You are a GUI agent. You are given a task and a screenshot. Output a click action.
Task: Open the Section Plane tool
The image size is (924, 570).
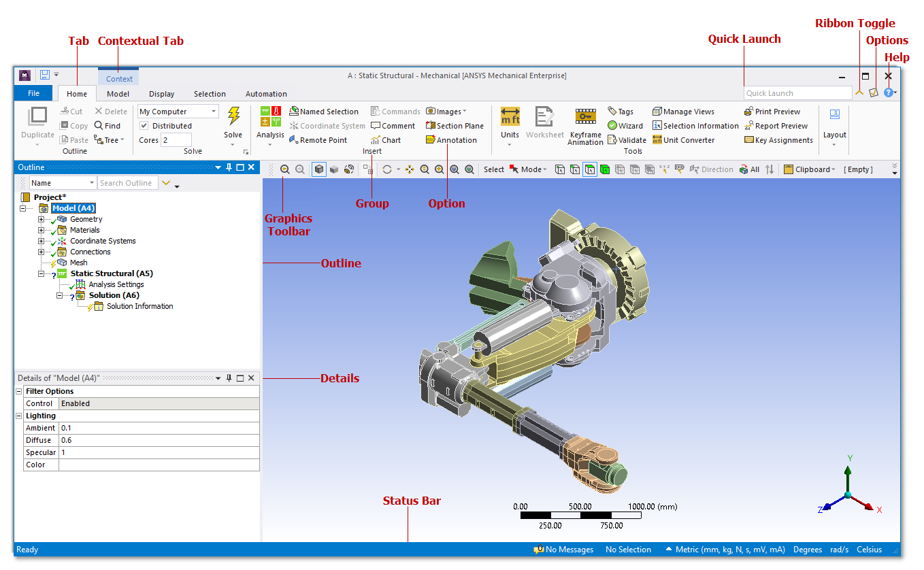click(x=455, y=125)
